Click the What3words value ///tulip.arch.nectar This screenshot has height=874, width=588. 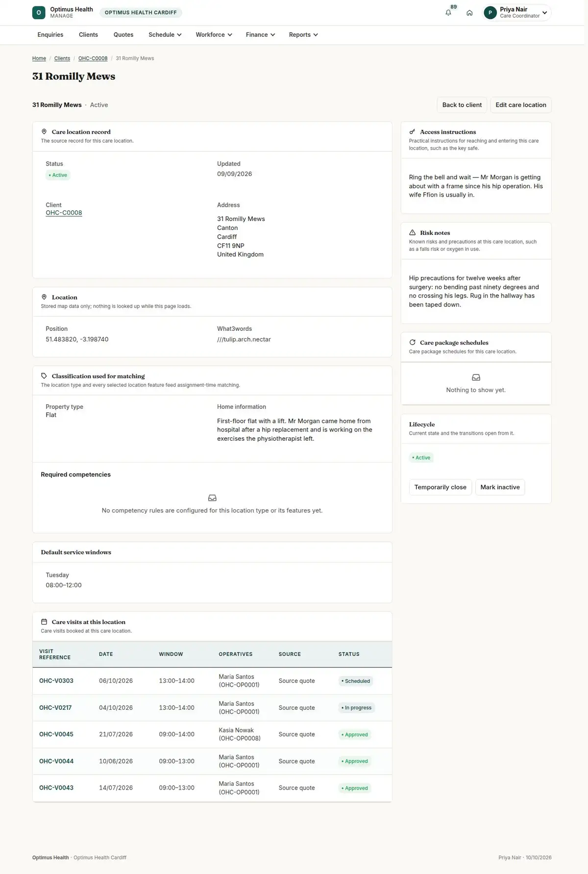[x=244, y=339]
